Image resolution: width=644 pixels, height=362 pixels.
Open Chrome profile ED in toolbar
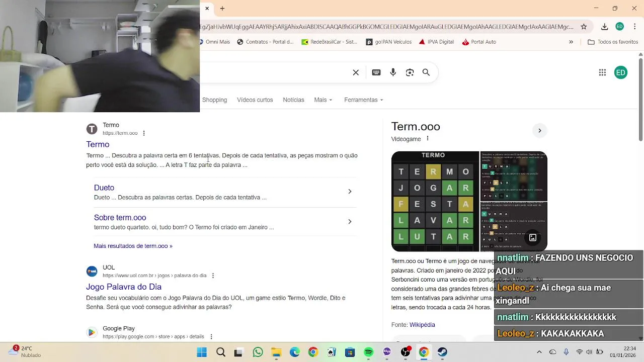[620, 27]
